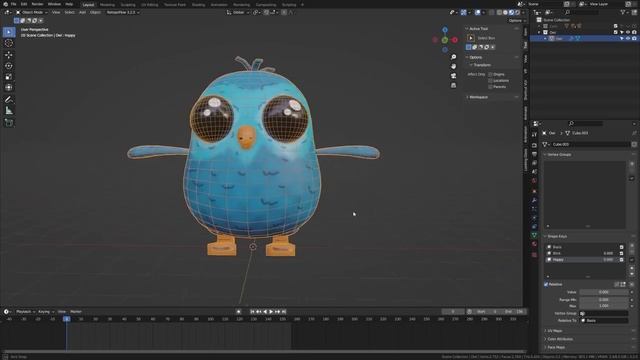Select the Scale tool
Viewport: 640px width, 360px height.
pos(9,77)
